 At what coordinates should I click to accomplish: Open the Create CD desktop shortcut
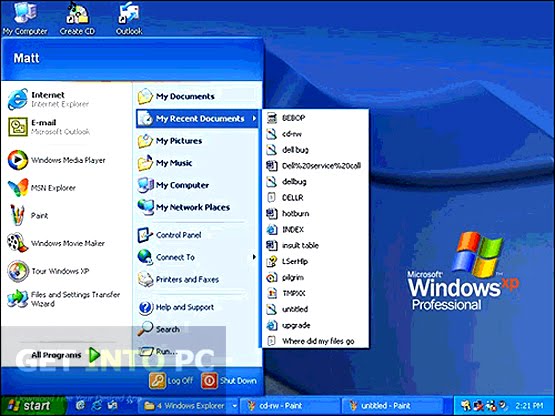pos(77,18)
